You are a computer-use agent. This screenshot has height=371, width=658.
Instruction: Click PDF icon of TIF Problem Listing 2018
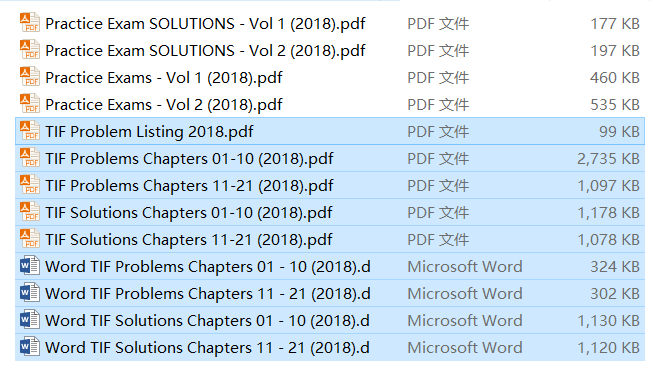pyautogui.click(x=29, y=131)
